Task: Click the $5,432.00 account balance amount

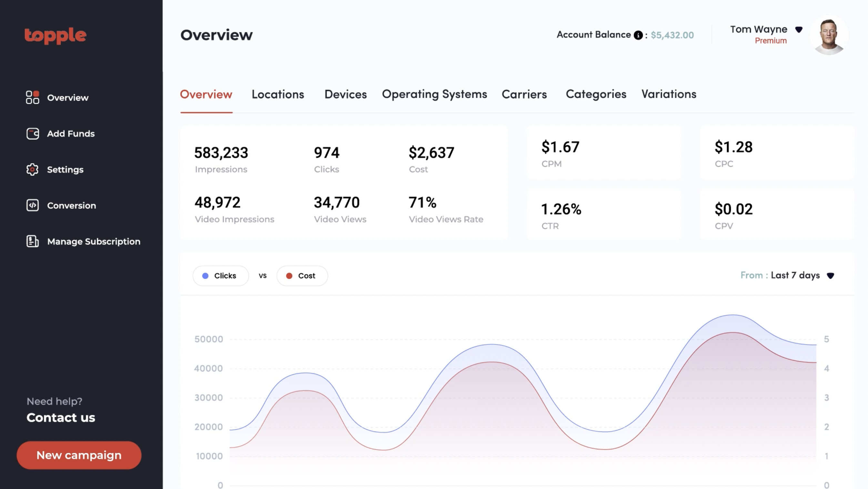Action: coord(672,35)
